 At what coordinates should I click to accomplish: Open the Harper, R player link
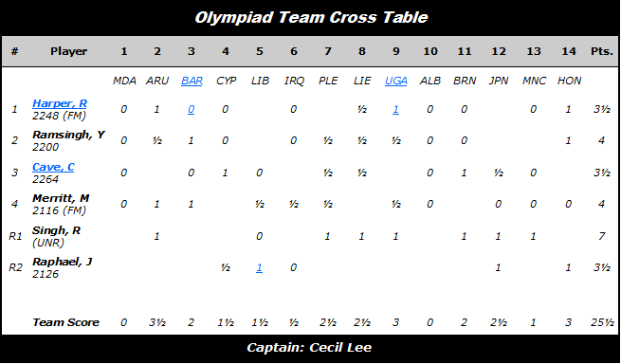tap(60, 103)
